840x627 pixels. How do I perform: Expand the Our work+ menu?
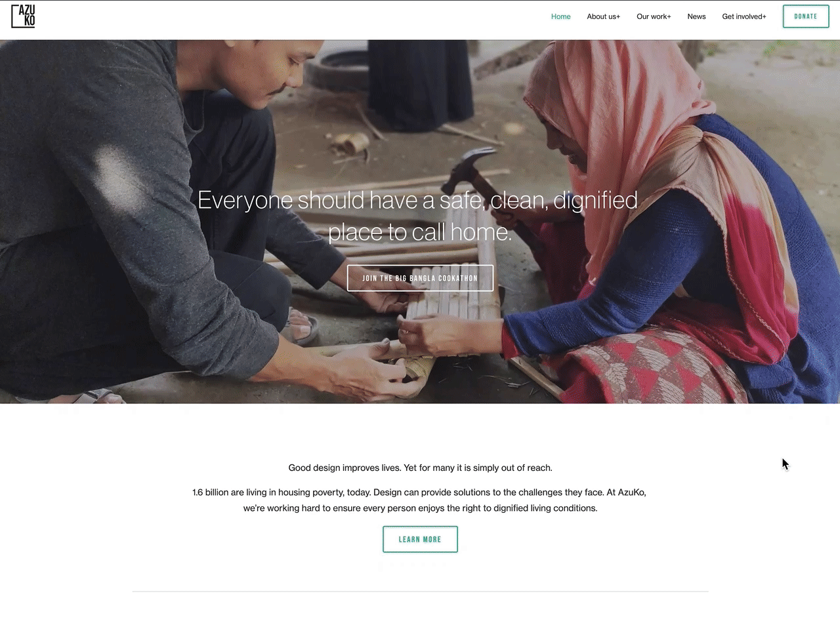pyautogui.click(x=654, y=16)
